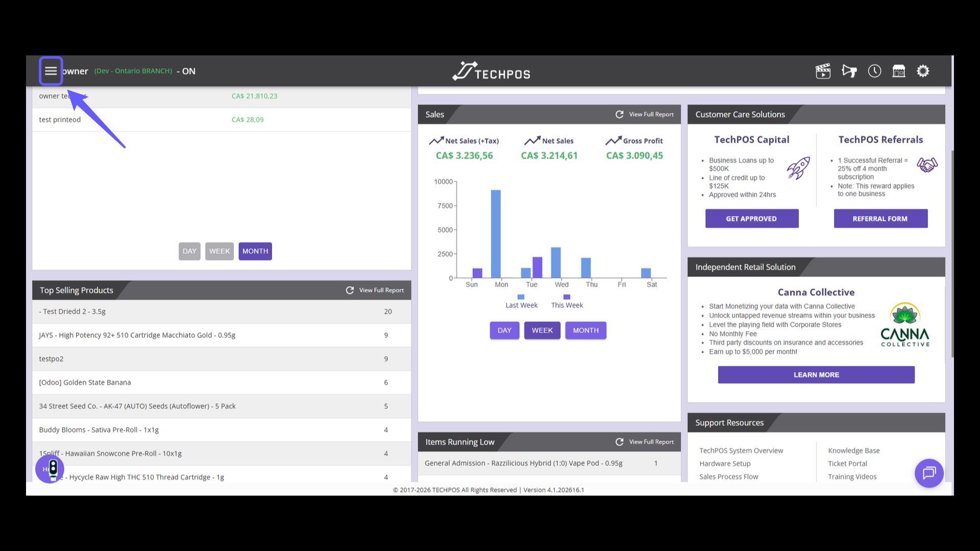980x551 pixels.
Task: Open the megaphone announcements icon
Action: pos(849,71)
